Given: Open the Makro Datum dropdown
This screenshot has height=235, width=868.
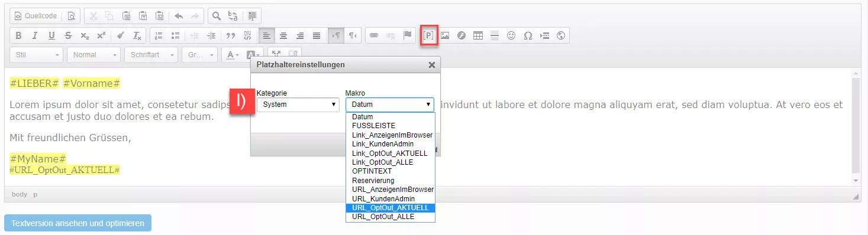Looking at the screenshot, I should tap(389, 105).
